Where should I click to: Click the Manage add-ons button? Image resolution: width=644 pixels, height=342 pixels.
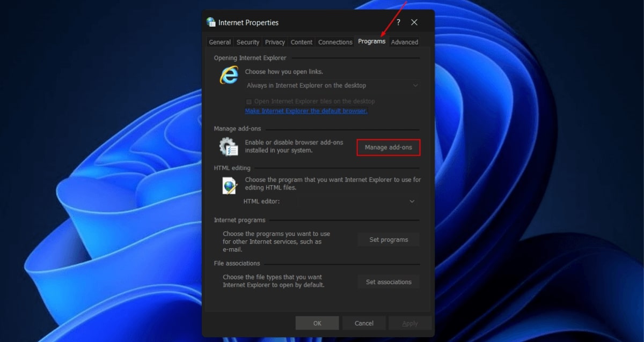388,147
